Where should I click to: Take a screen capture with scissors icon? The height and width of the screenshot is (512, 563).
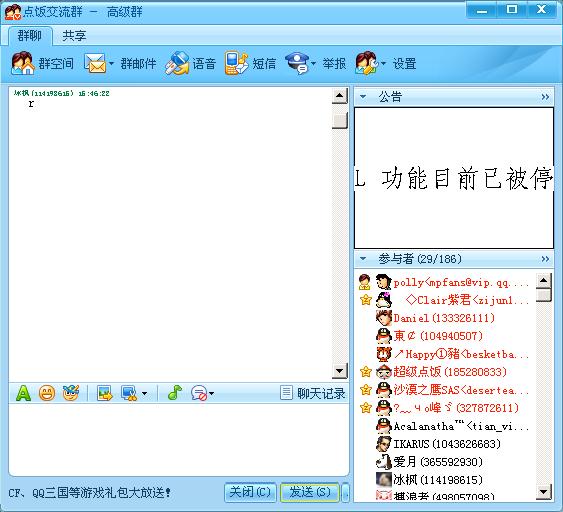point(129,393)
